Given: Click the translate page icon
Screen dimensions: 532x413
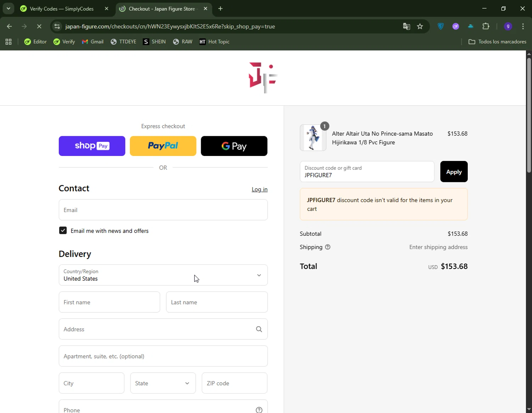Looking at the screenshot, I should coord(406,26).
